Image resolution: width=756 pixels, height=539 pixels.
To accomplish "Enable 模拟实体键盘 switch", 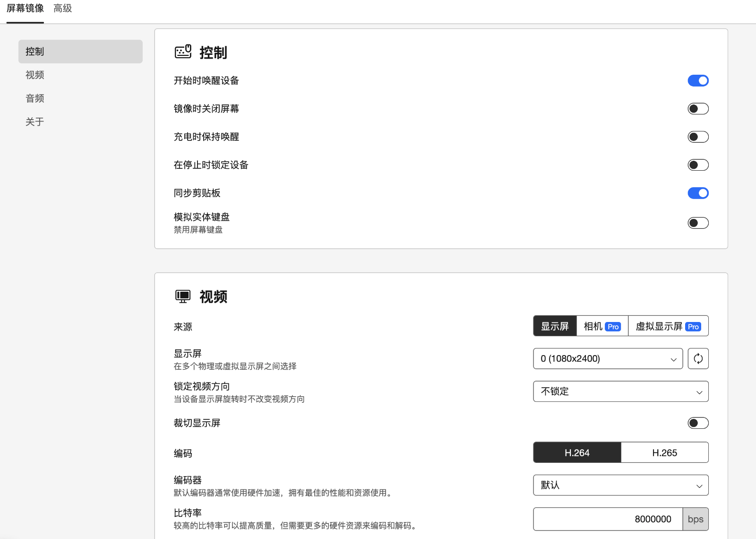I will click(698, 223).
